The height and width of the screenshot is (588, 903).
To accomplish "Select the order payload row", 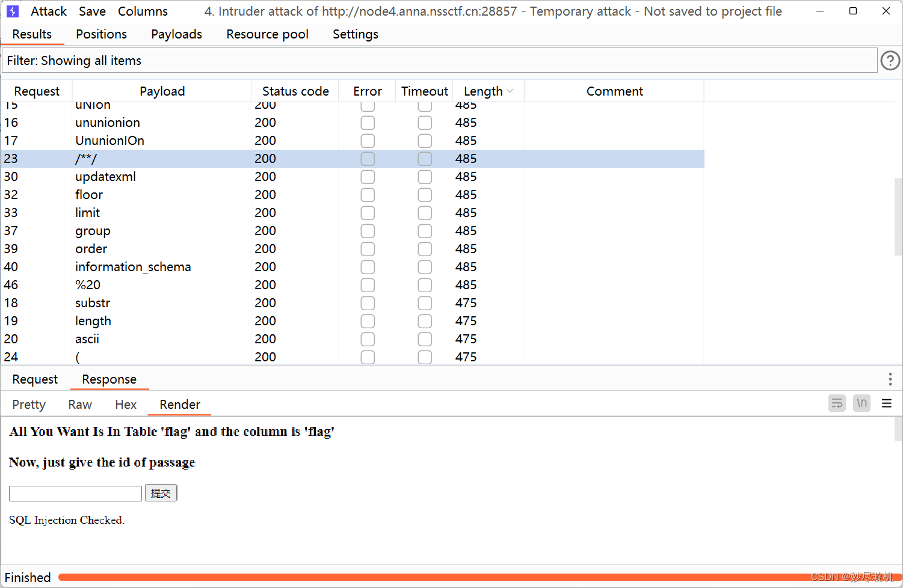I will coord(353,249).
